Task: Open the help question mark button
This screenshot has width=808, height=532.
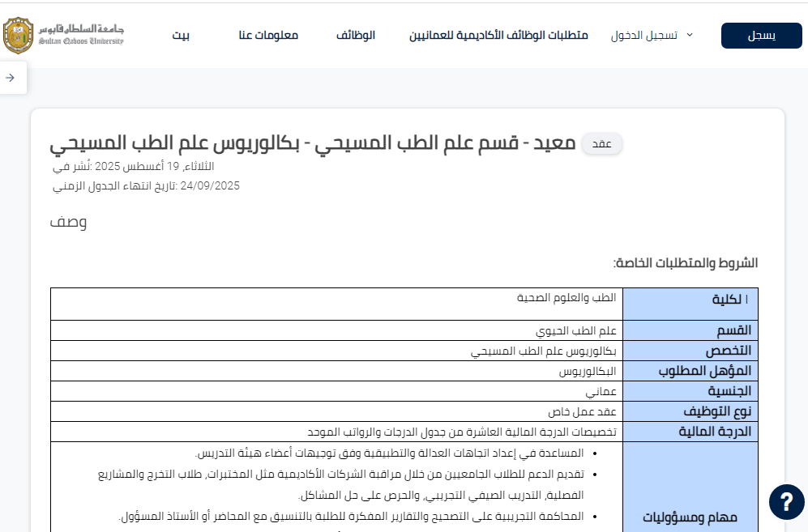Action: [x=786, y=502]
